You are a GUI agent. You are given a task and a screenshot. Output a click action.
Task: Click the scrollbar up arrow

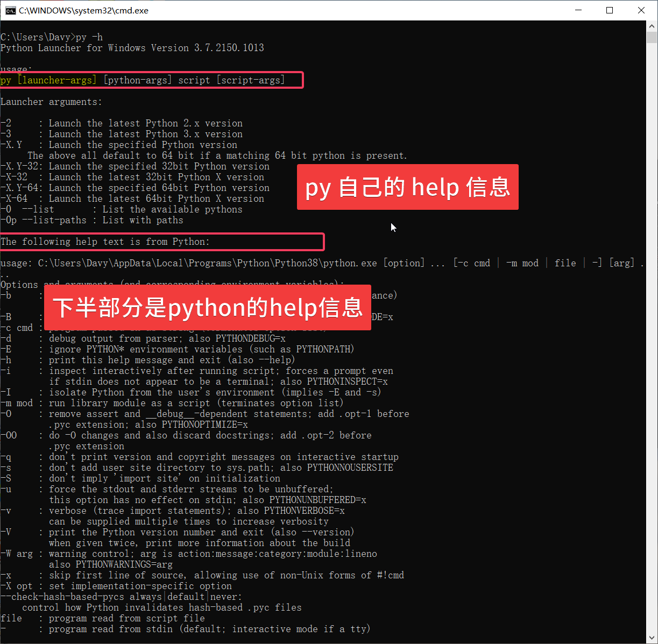coord(652,26)
